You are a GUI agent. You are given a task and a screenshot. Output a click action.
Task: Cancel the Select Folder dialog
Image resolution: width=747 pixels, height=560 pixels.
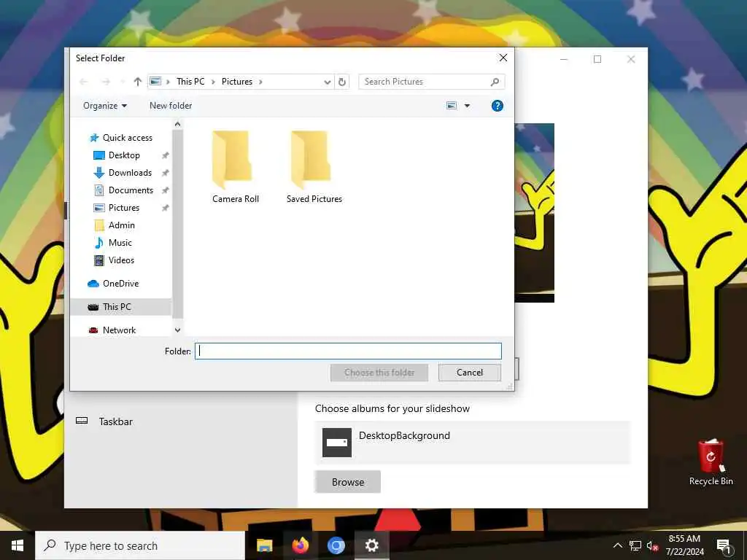[470, 373]
